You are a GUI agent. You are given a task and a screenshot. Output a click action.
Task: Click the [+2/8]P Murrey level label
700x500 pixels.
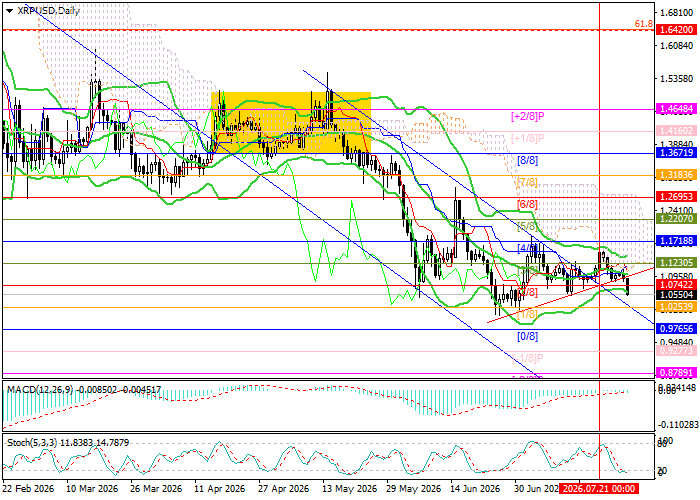(x=528, y=117)
